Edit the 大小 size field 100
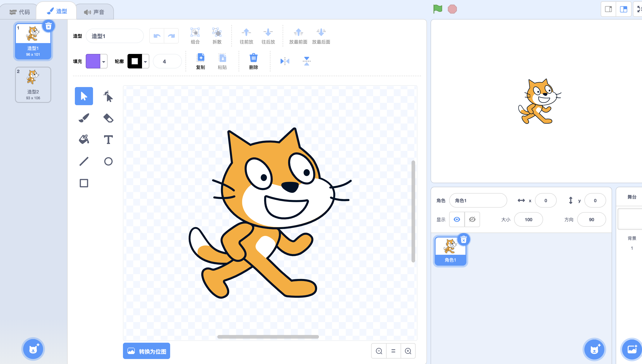Image resolution: width=642 pixels, height=364 pixels. coord(528,219)
